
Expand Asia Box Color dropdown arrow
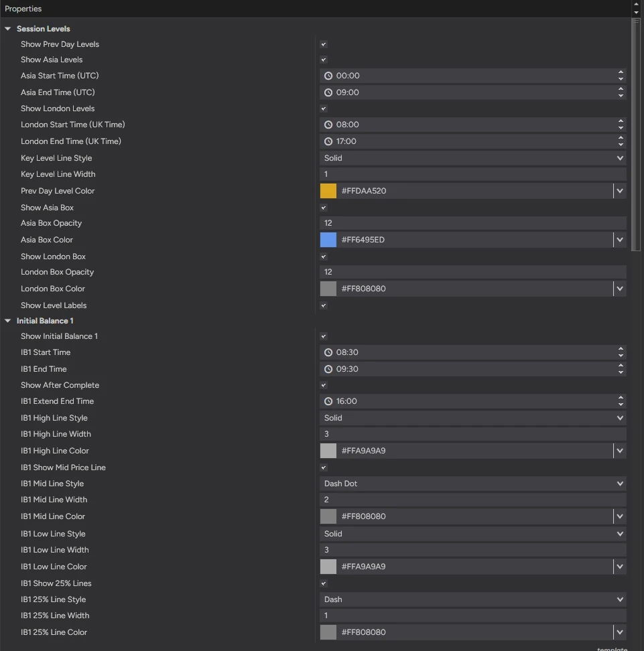click(x=620, y=240)
